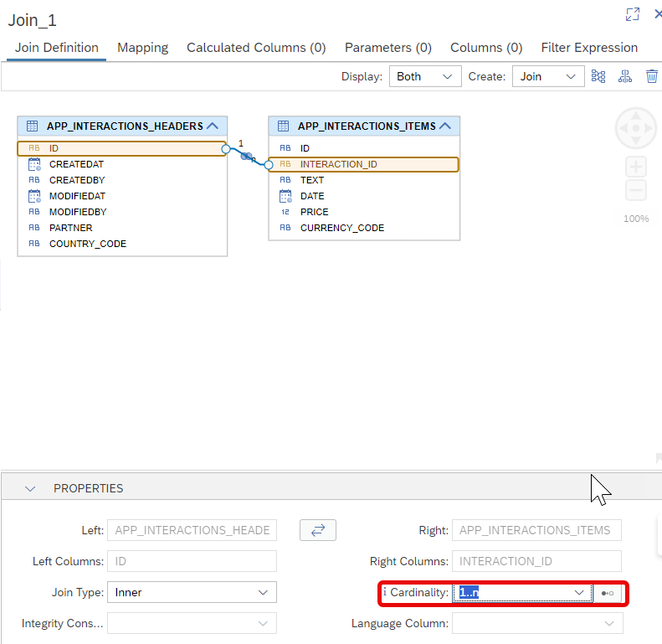Open the Cardinality dropdown showing 1..n
This screenshot has width=662, height=644.
tap(522, 593)
